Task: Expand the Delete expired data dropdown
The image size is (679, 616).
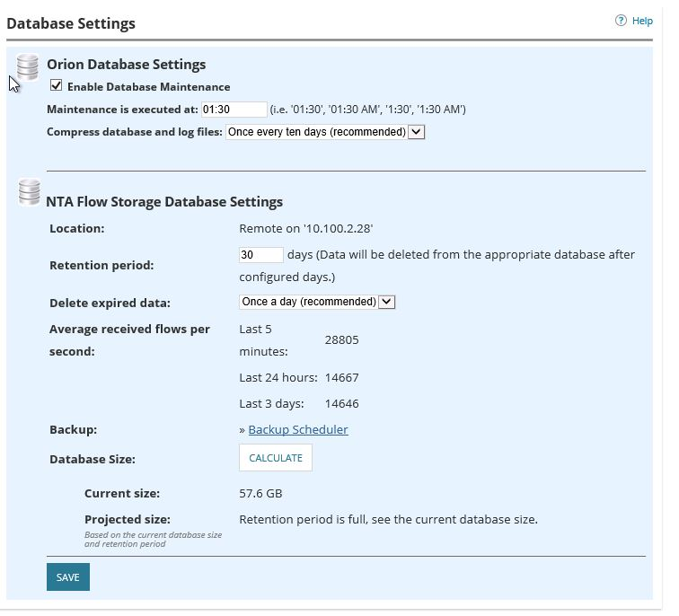Action: [x=317, y=302]
